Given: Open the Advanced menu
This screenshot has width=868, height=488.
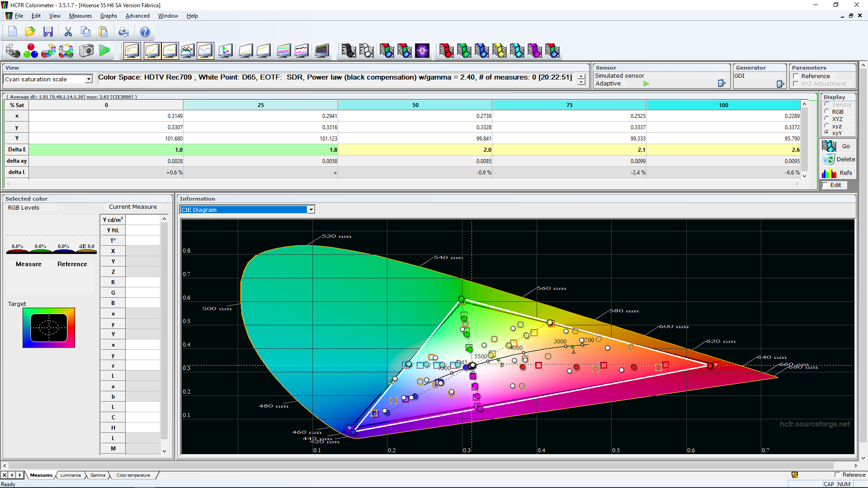Looking at the screenshot, I should click(137, 16).
